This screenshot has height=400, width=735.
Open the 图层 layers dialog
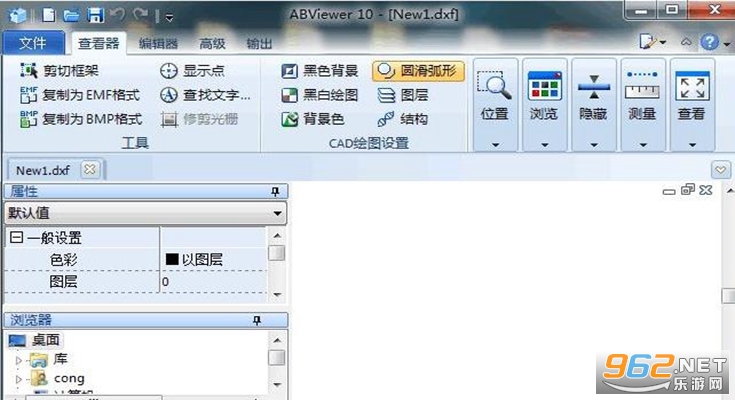pyautogui.click(x=403, y=95)
